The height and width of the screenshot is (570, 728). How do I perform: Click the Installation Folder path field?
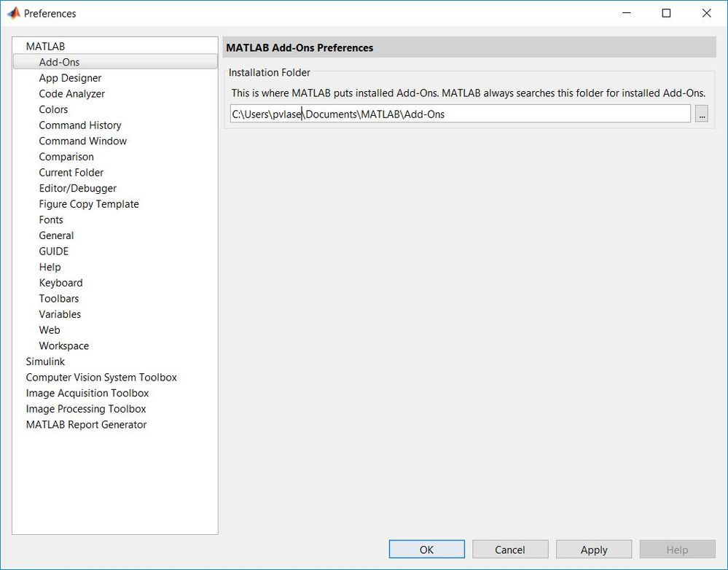coord(459,114)
